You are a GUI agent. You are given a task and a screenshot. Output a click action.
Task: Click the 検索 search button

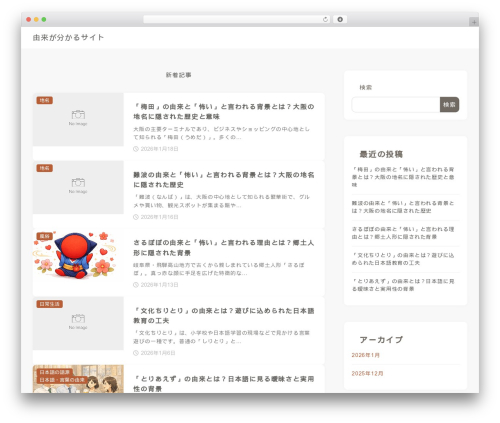pyautogui.click(x=449, y=105)
